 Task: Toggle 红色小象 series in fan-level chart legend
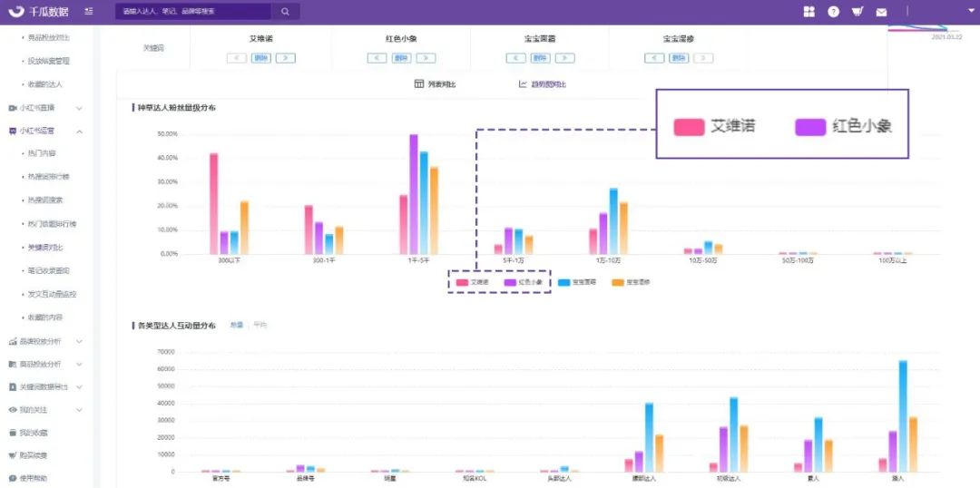[x=524, y=282]
